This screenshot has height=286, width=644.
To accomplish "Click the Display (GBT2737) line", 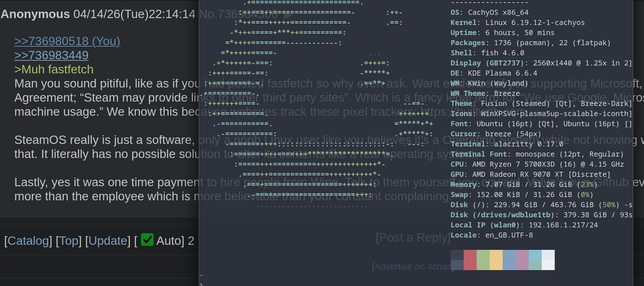I will pos(541,63).
